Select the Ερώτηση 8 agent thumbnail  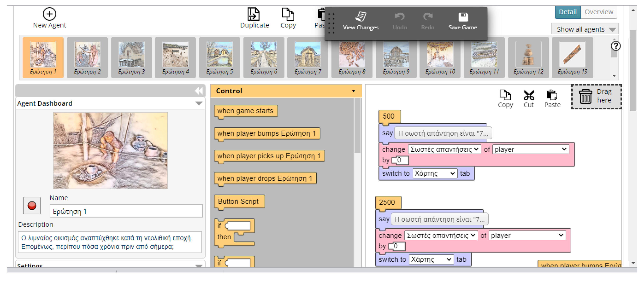tap(352, 57)
